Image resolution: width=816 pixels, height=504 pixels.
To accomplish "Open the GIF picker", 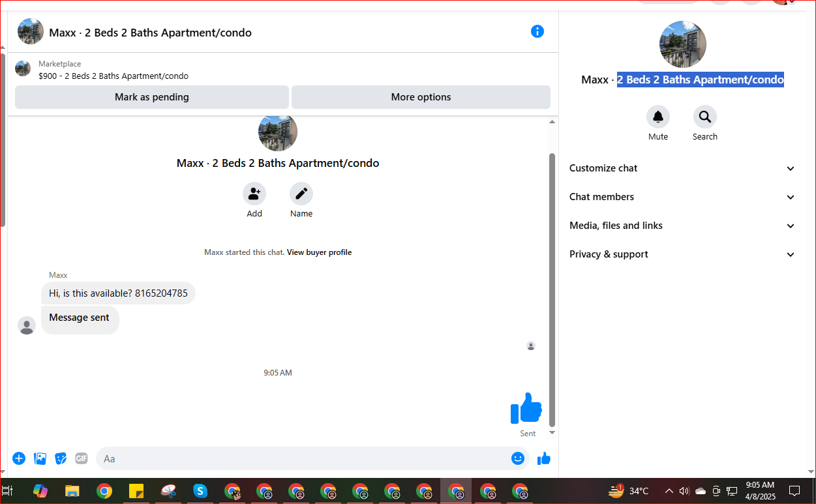I will tap(82, 458).
